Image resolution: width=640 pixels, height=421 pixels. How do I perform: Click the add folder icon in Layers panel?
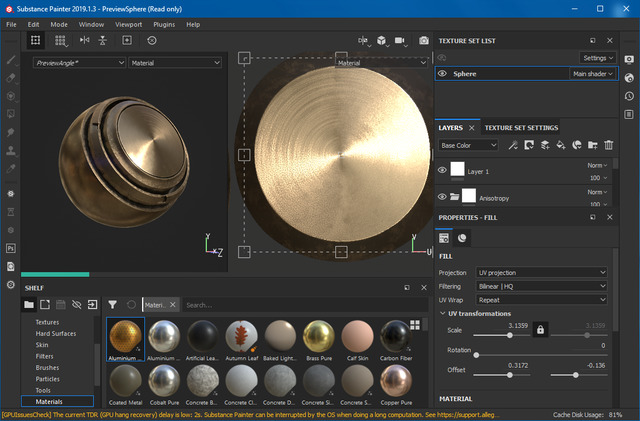point(592,145)
